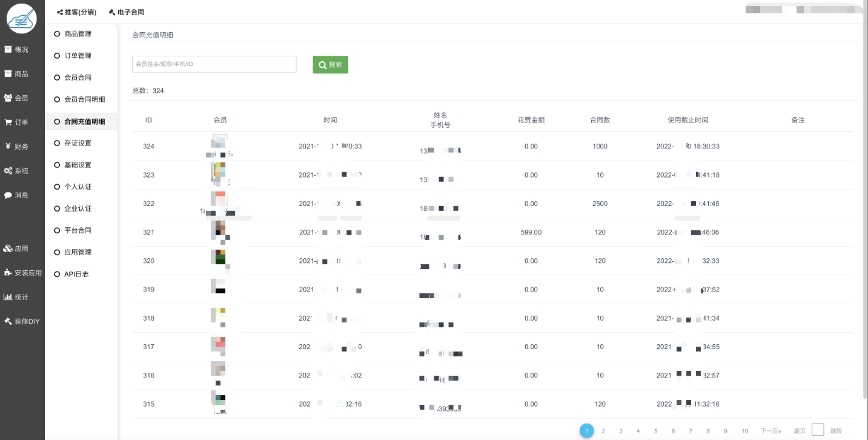
Task: Open 订单 orders via cart icon
Action: click(x=17, y=122)
